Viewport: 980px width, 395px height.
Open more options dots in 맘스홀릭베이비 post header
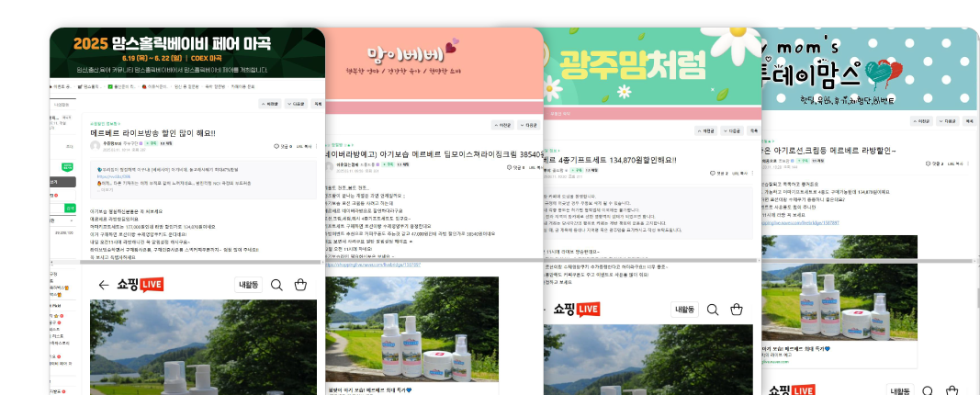(316, 146)
